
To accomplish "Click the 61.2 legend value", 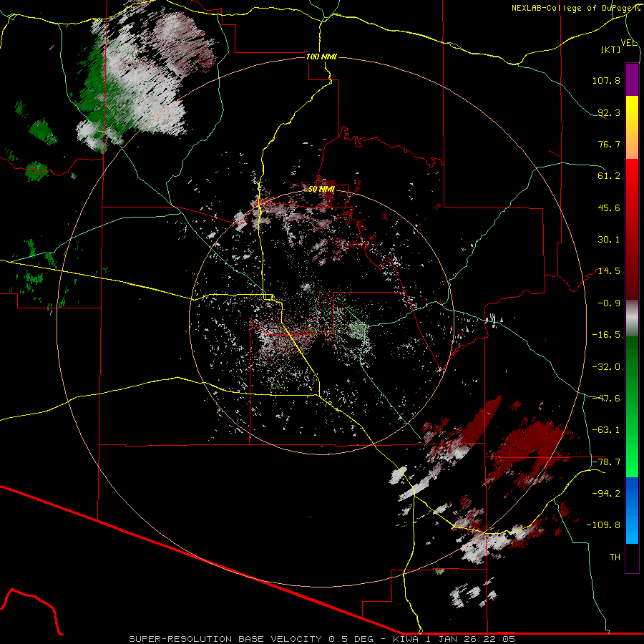I will coord(609,176).
